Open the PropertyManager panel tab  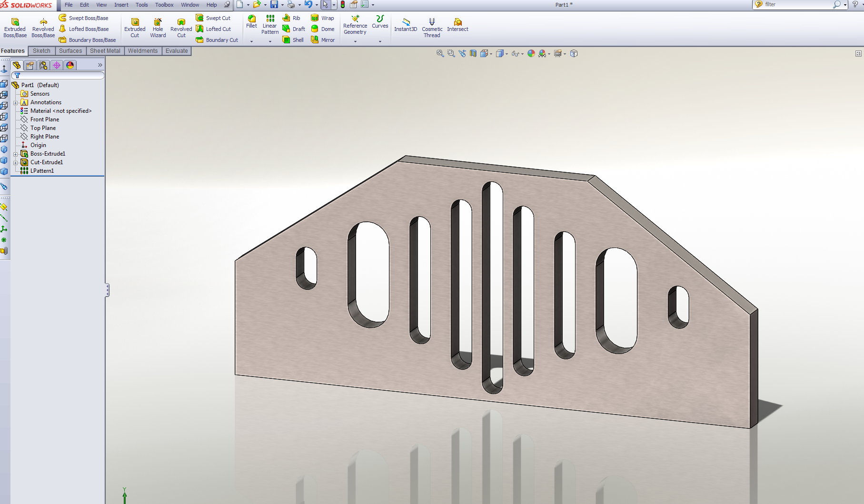pos(30,65)
